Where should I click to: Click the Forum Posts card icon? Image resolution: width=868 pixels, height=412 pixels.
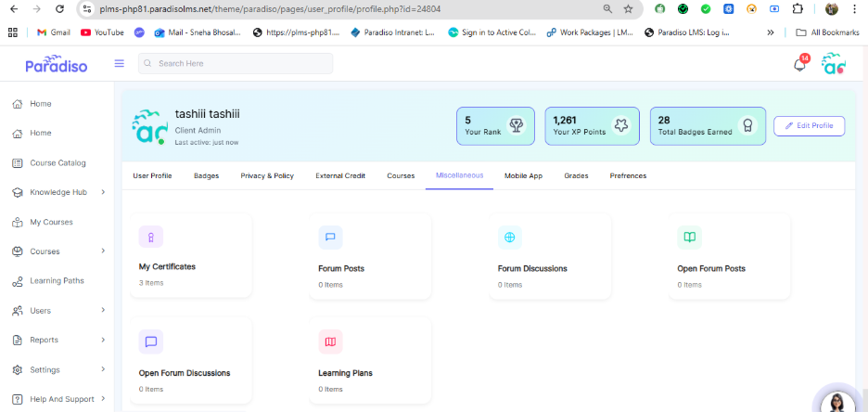[330, 238]
